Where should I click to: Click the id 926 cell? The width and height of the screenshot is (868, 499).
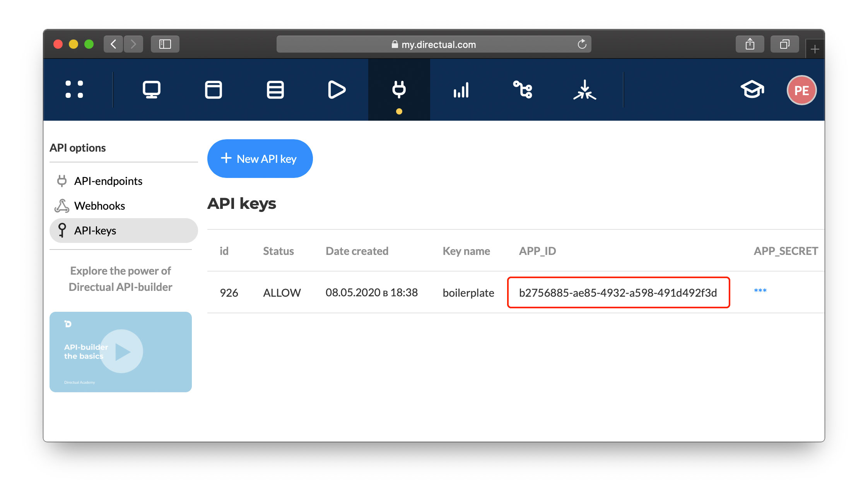pos(229,293)
